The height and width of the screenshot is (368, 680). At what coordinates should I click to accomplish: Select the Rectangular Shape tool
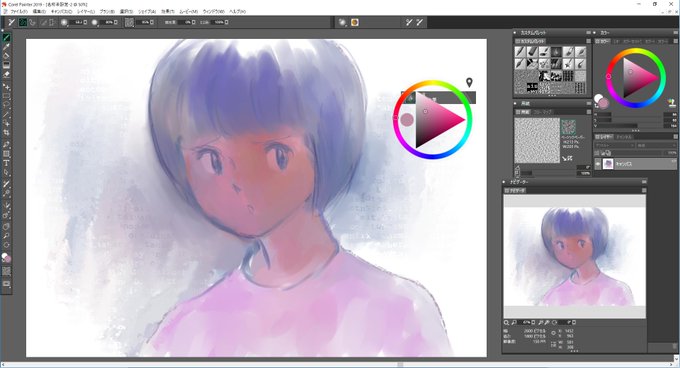(6, 154)
